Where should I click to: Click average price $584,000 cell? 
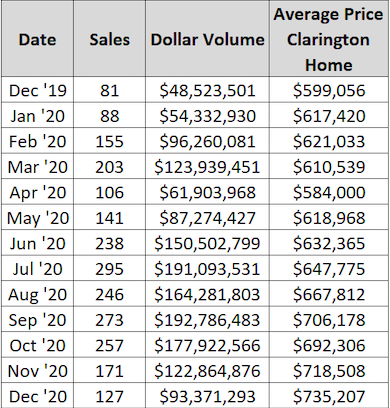coord(329,192)
